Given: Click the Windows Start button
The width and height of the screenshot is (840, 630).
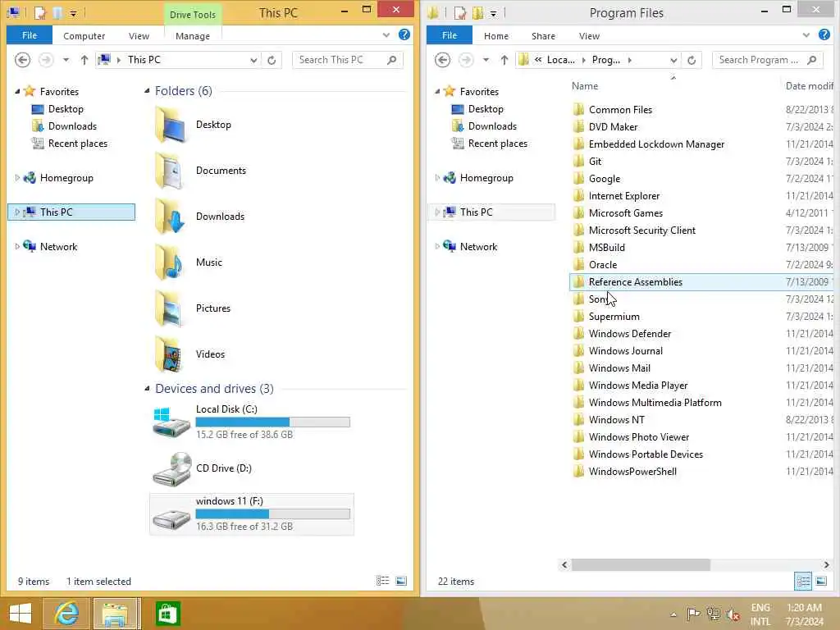Looking at the screenshot, I should tap(21, 614).
